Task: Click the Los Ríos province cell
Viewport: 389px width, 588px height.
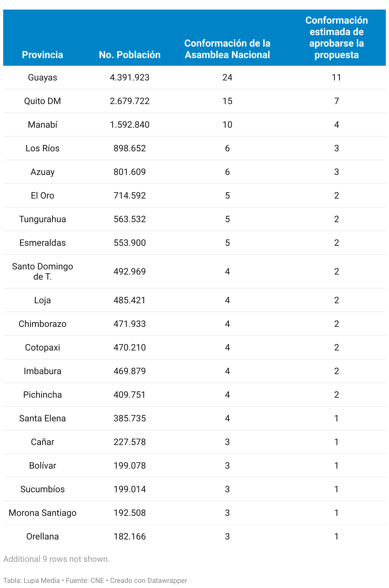Action: tap(42, 148)
